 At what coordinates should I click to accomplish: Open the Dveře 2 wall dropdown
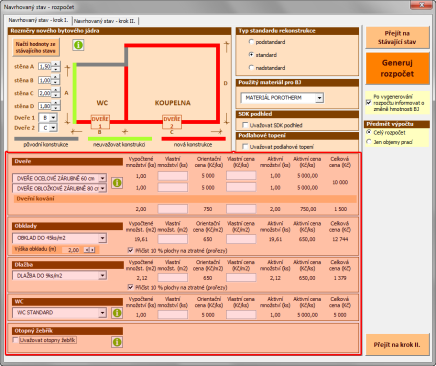coord(53,128)
